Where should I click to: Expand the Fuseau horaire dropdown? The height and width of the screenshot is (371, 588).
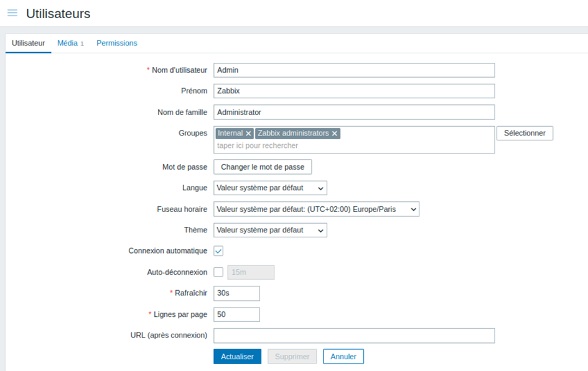316,209
